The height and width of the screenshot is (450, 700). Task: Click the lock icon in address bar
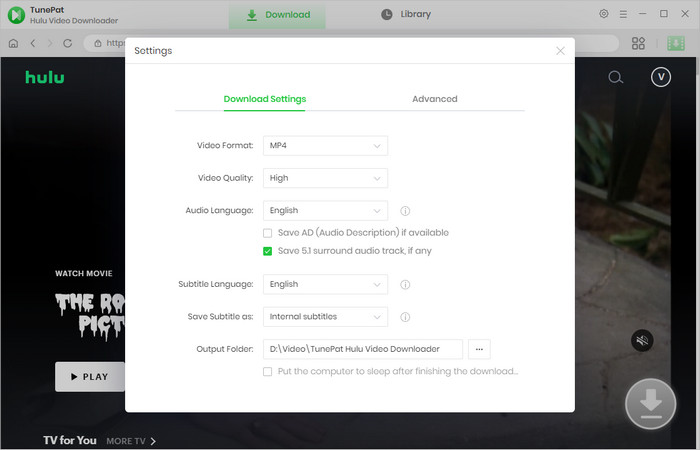point(98,43)
